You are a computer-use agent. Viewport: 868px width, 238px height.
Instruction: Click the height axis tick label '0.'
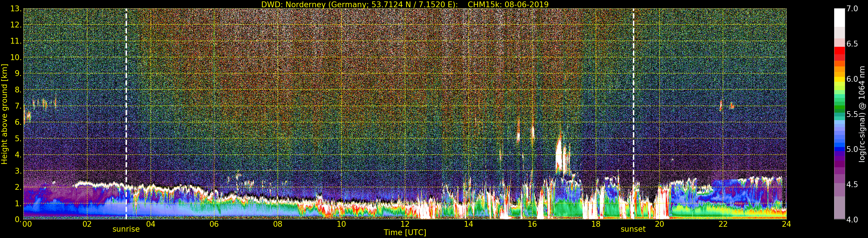tap(18, 219)
